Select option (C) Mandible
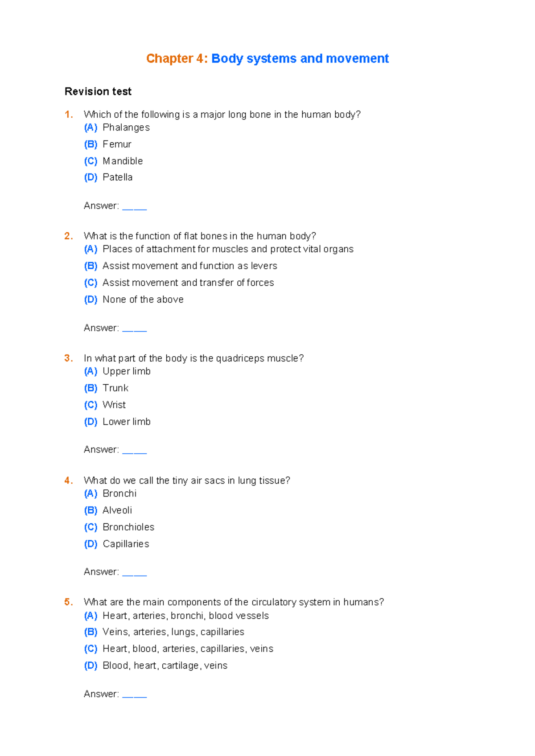Image resolution: width=535 pixels, height=756 pixels. (x=113, y=161)
